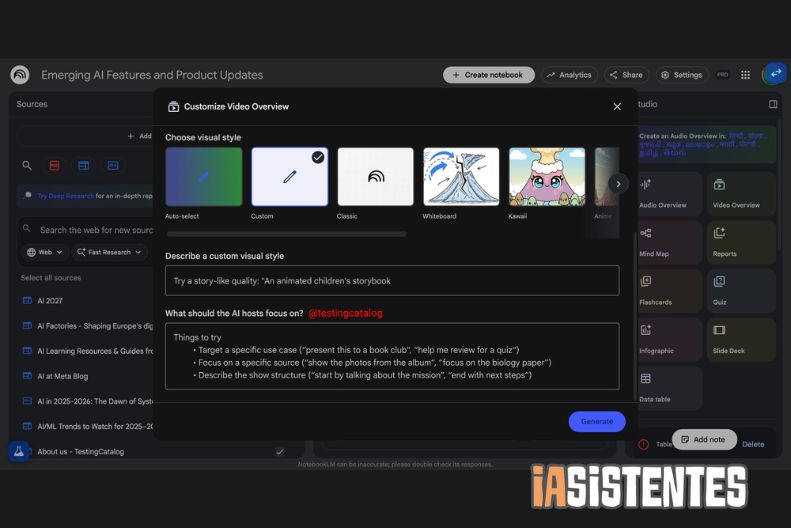Viewport: 791px width, 528px height.
Task: Open the Fast Research dropdown
Action: click(x=109, y=252)
